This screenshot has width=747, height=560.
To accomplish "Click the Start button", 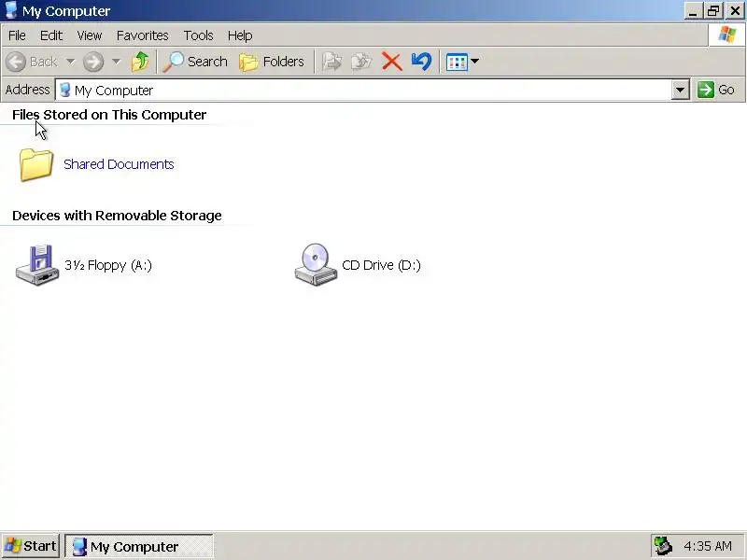I will (31, 546).
